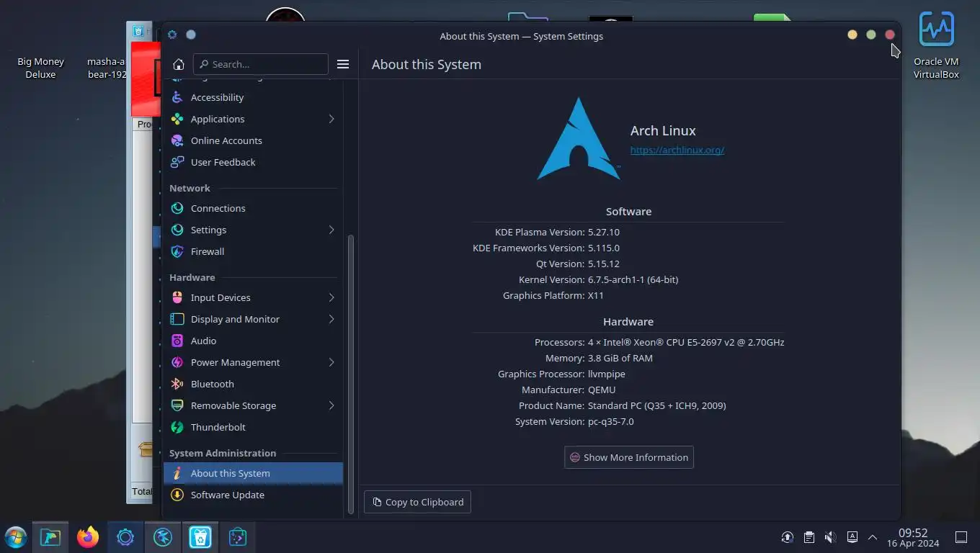
Task: Select the Online Accounts icon
Action: [x=177, y=140]
